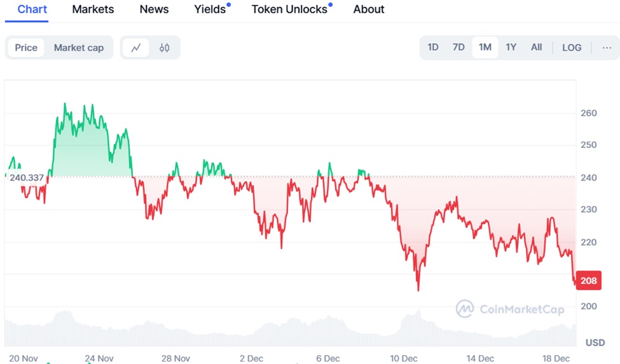Show the All time range
The width and height of the screenshot is (620, 364).
coord(537,48)
